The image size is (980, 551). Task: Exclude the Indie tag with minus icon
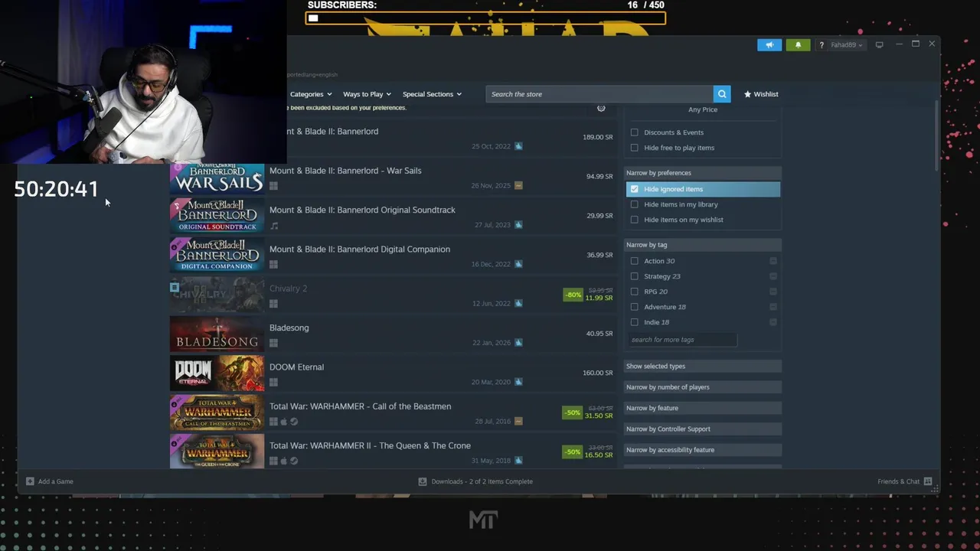coord(773,322)
